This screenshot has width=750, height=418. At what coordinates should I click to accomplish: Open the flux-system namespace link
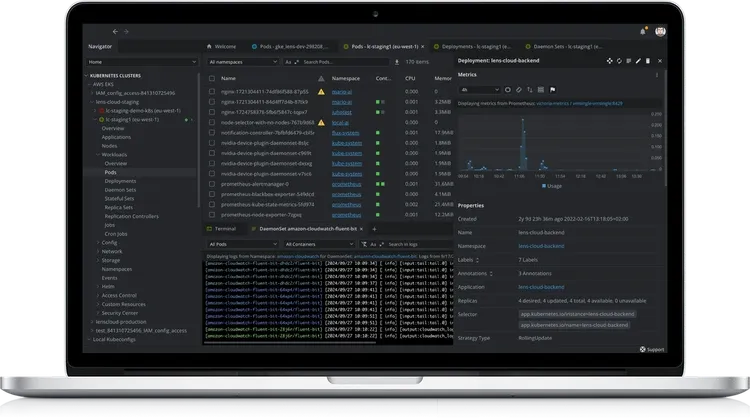point(345,132)
